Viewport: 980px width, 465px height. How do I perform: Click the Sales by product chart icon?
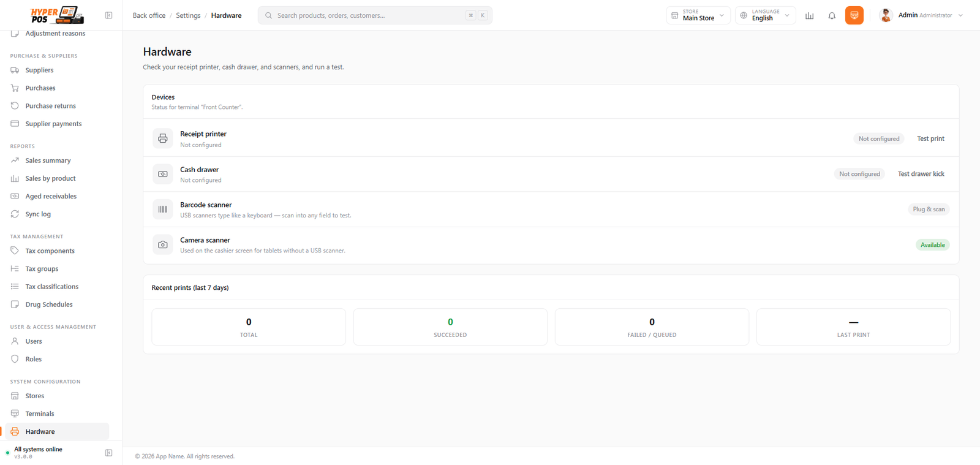[x=15, y=178]
